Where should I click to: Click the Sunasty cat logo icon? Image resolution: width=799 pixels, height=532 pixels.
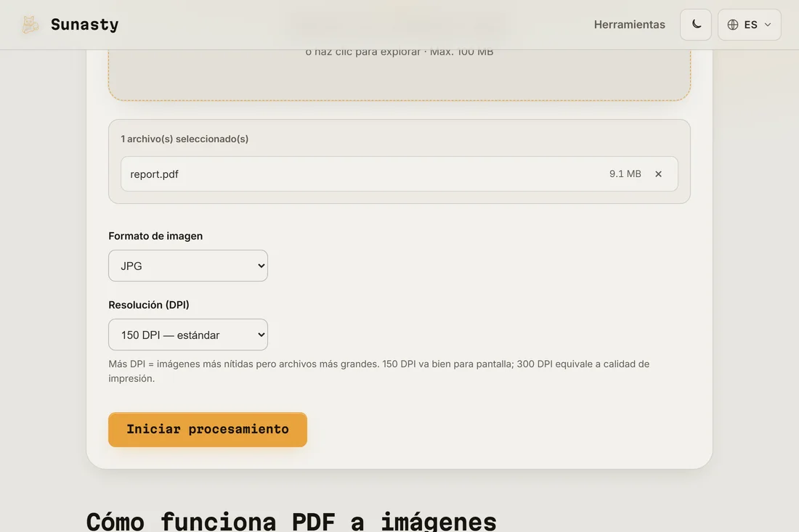coord(30,25)
